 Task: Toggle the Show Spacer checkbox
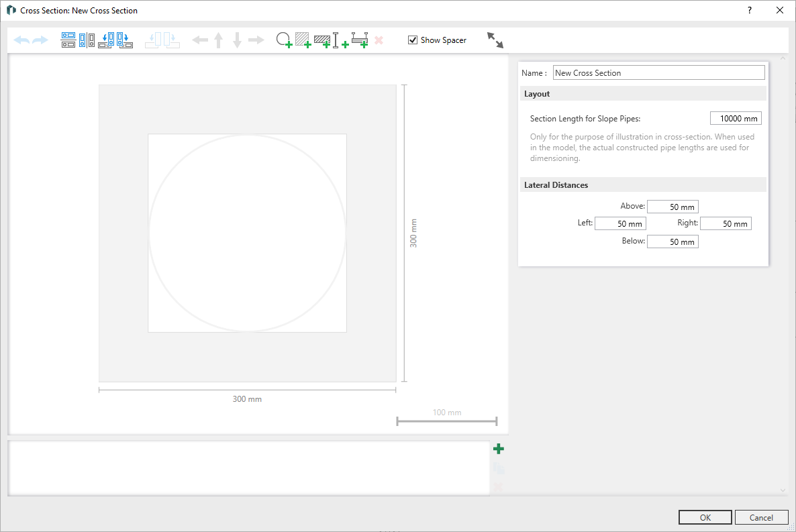click(413, 40)
